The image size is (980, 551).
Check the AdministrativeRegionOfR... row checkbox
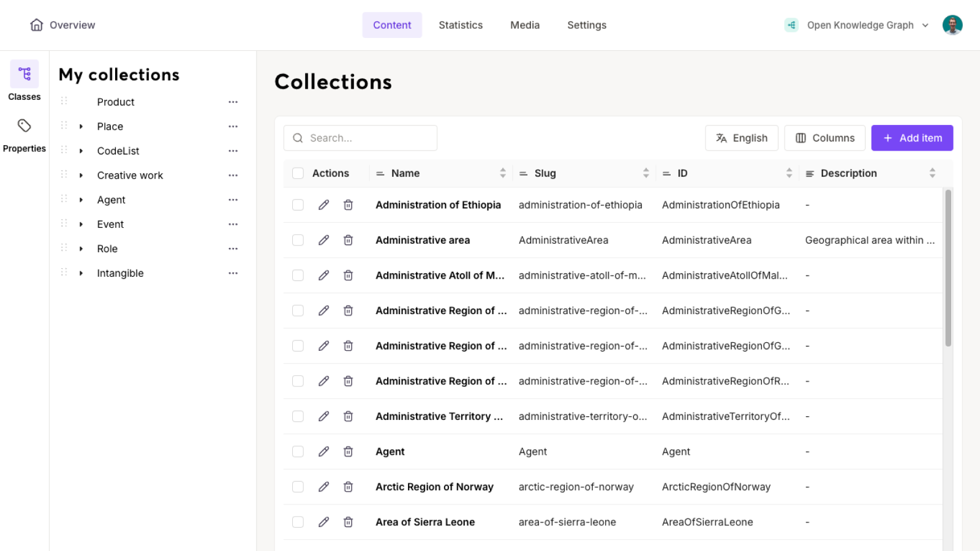coord(298,381)
